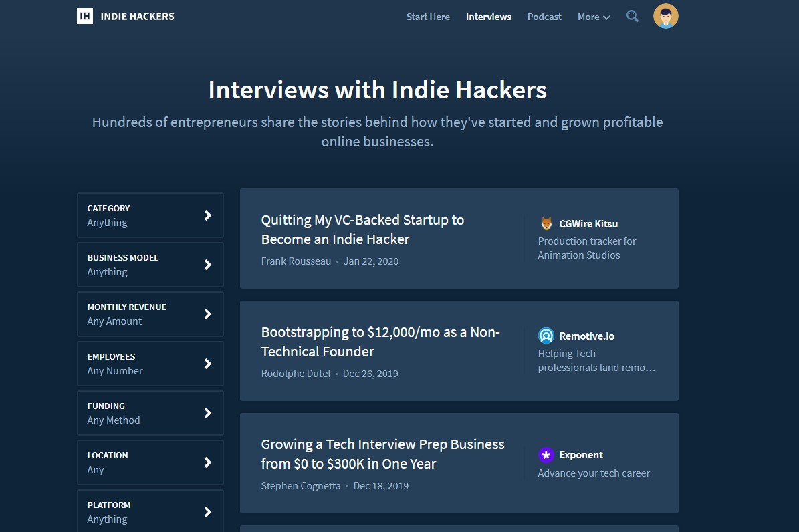Expand the Employees filter
The width and height of the screenshot is (799, 532).
click(150, 363)
